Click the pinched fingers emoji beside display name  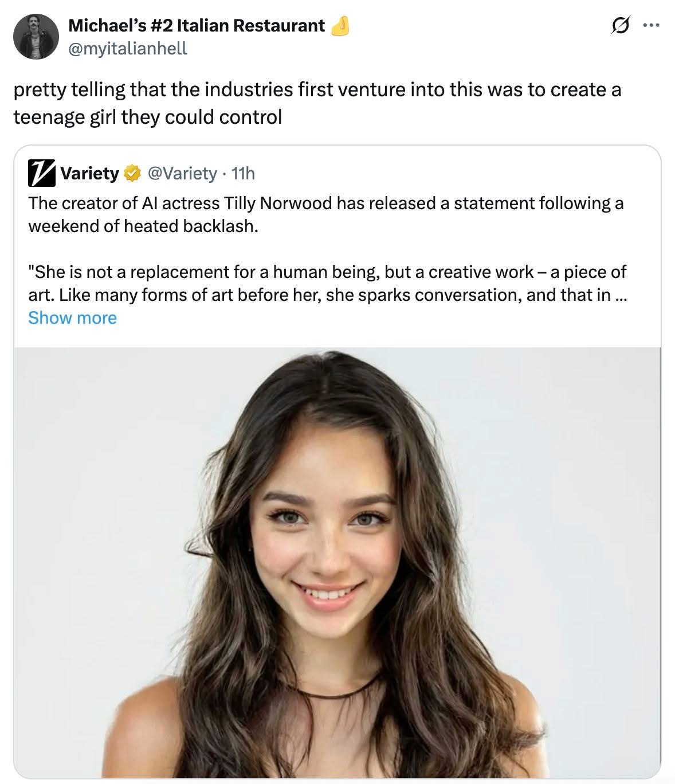click(340, 25)
